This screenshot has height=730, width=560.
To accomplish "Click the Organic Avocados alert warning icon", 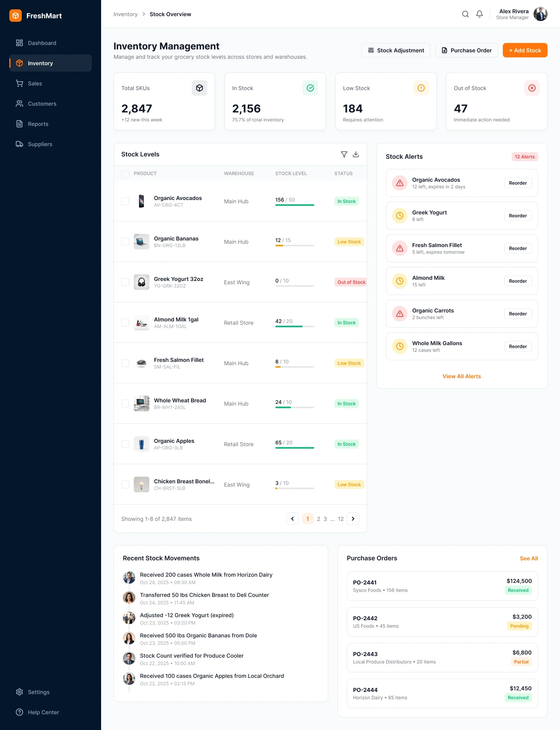I will tap(400, 183).
